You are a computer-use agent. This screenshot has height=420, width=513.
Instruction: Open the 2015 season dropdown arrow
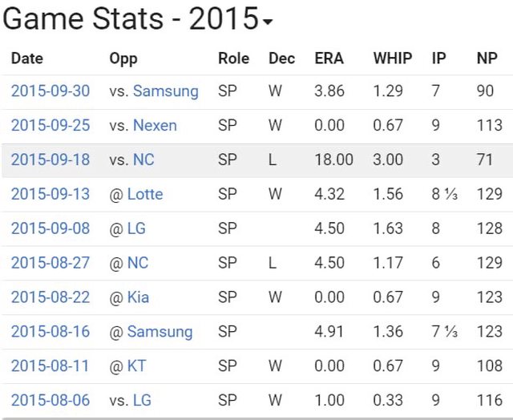click(267, 22)
